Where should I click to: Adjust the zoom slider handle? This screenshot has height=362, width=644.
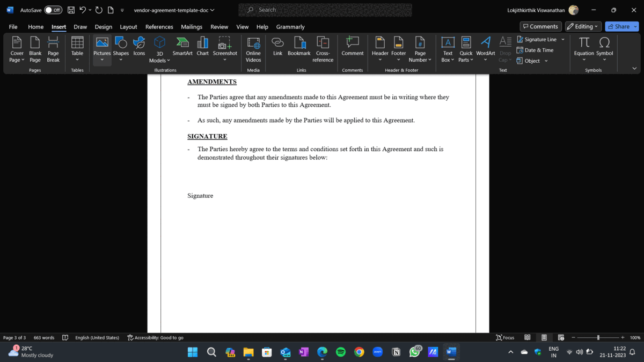tap(598, 338)
